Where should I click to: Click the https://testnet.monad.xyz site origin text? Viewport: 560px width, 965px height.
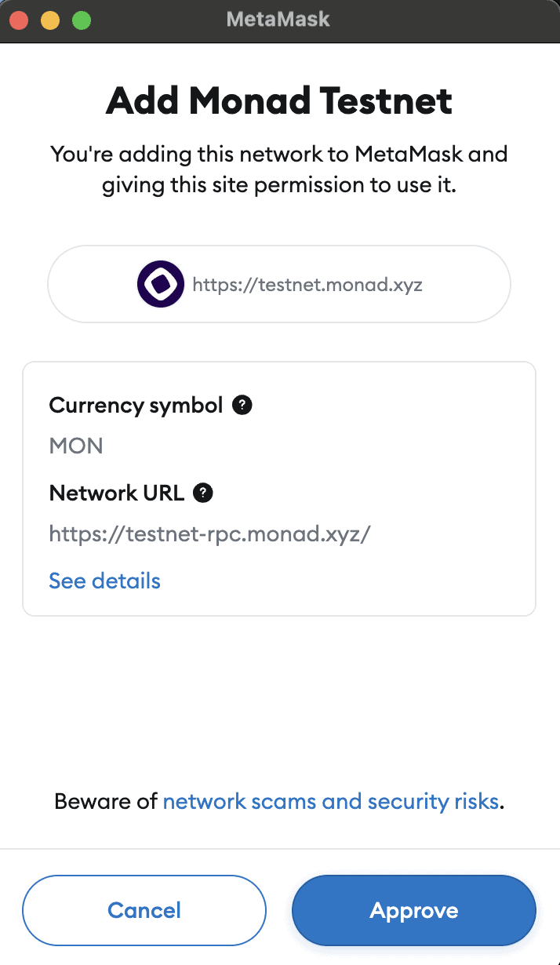tap(307, 284)
